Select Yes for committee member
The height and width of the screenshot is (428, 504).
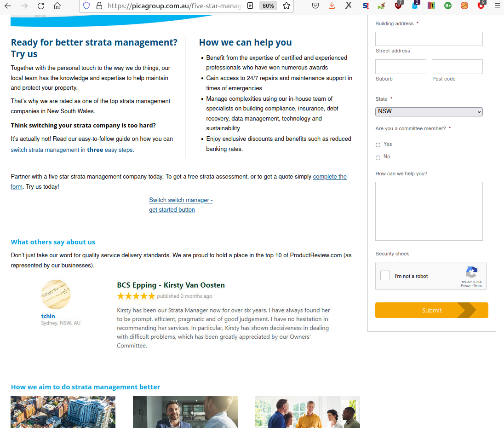(x=378, y=145)
